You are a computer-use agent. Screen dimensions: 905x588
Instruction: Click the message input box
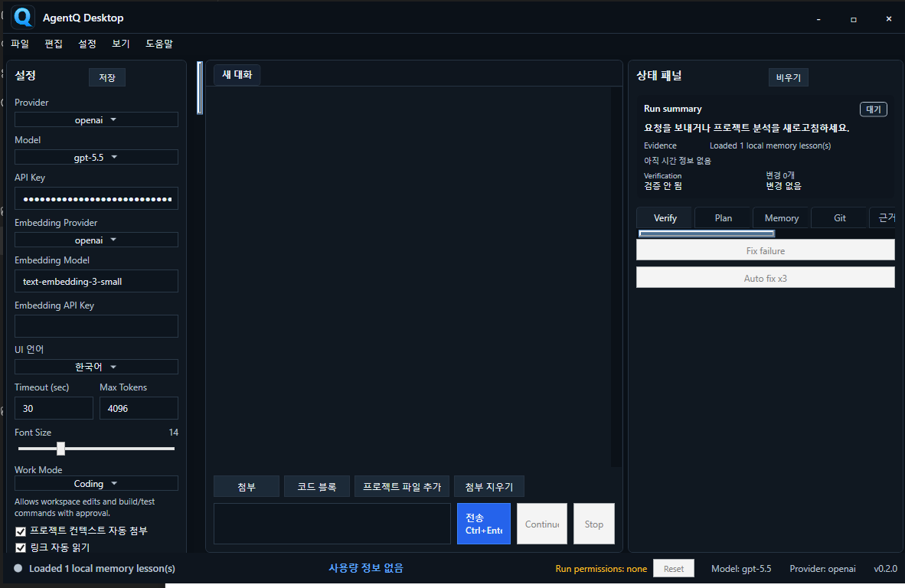point(332,524)
